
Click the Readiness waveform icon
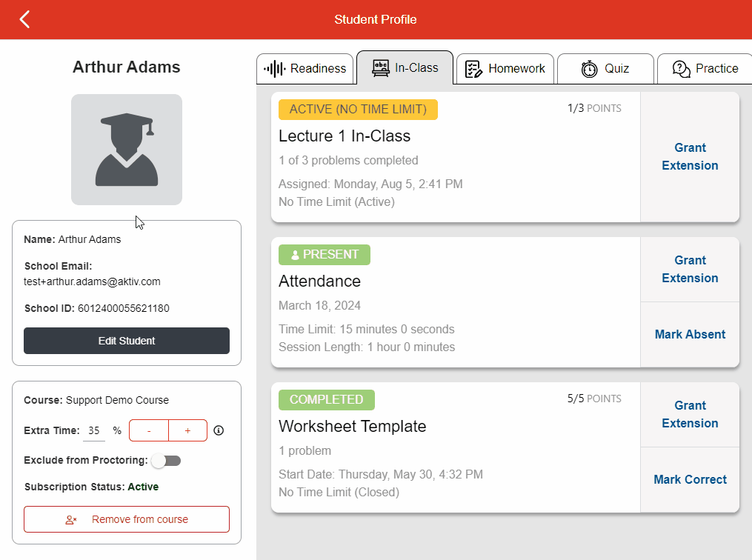click(275, 69)
